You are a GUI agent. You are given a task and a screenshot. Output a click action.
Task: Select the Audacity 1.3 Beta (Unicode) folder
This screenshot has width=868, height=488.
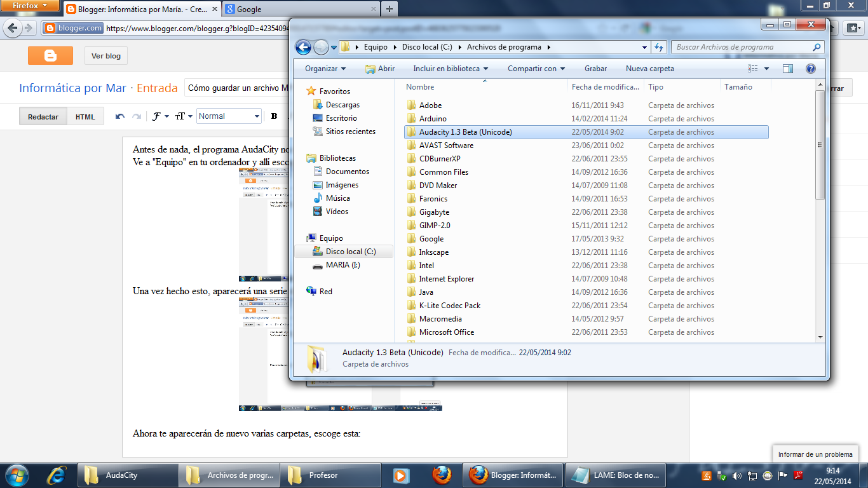[x=586, y=132]
